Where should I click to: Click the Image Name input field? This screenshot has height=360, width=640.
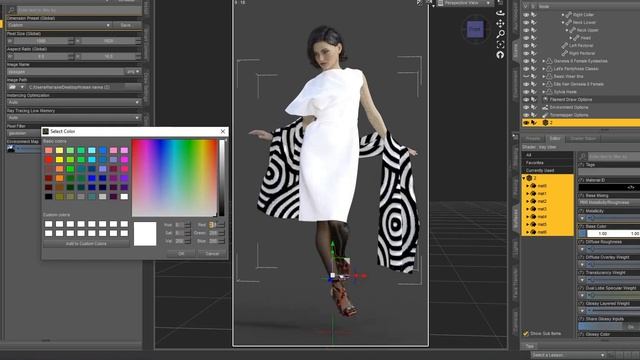coord(65,71)
